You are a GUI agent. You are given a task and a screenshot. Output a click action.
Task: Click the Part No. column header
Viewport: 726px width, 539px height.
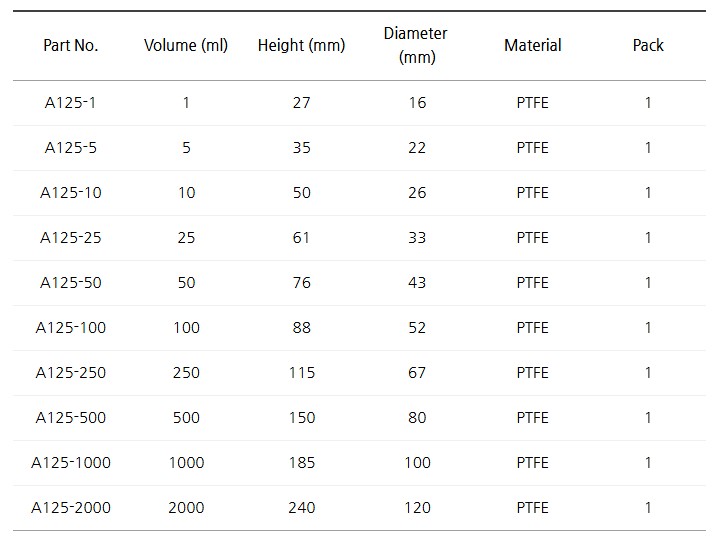pyautogui.click(x=70, y=45)
